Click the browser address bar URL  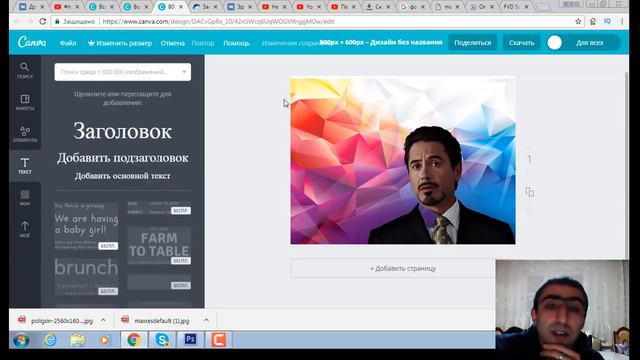(218, 21)
